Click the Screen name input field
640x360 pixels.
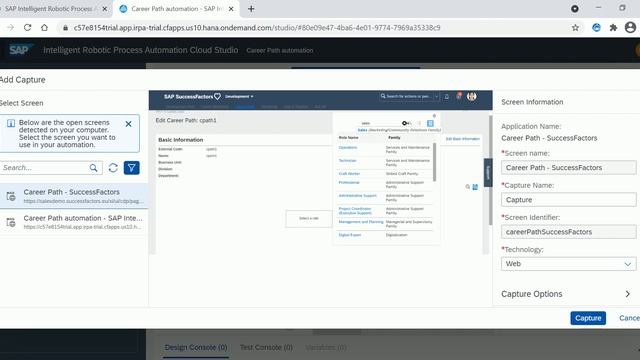(568, 168)
